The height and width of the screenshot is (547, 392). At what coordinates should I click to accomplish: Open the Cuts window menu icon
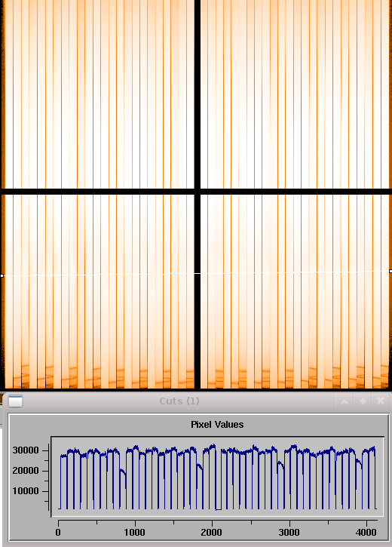15,401
